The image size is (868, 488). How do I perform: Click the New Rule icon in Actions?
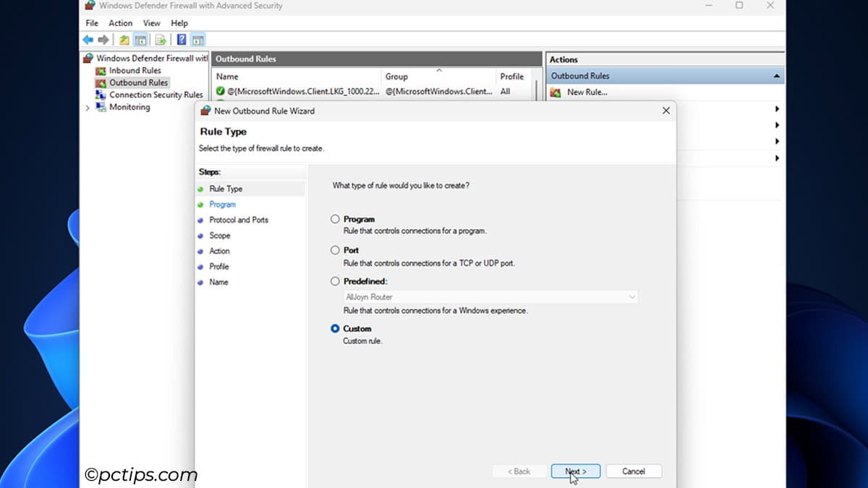point(556,92)
